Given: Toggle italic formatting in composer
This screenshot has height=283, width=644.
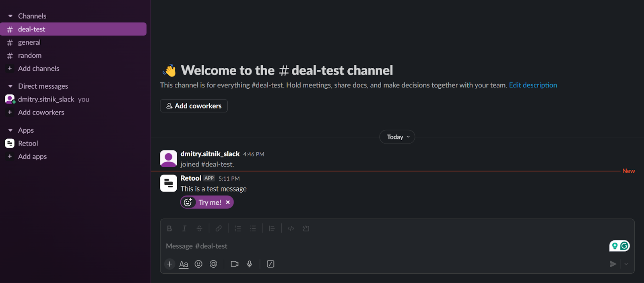Looking at the screenshot, I should pyautogui.click(x=184, y=229).
